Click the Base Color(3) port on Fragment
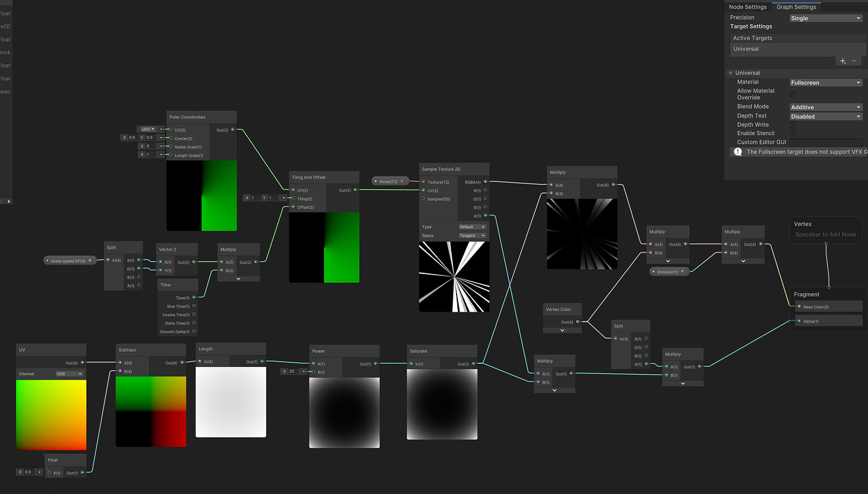The image size is (868, 494). coord(799,307)
